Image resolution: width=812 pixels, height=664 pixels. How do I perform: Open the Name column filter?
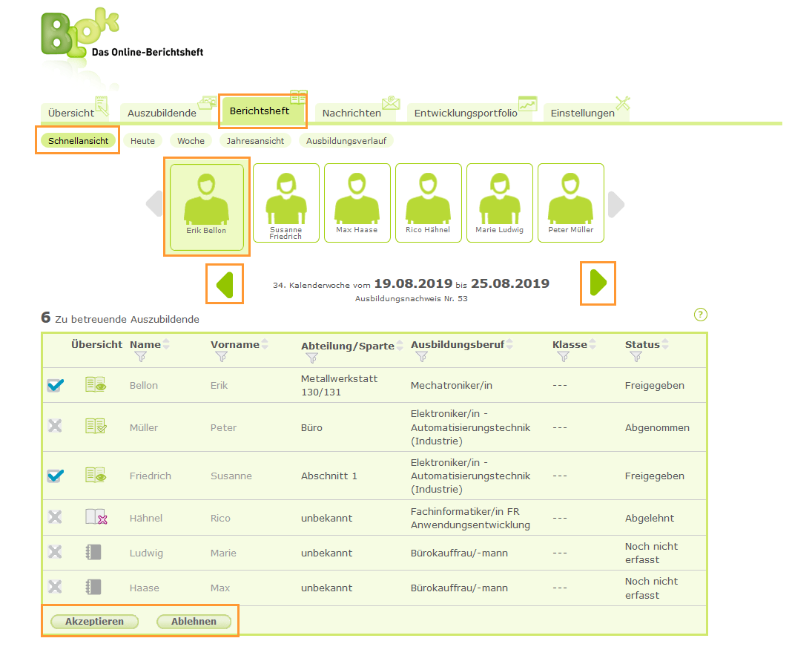(140, 357)
